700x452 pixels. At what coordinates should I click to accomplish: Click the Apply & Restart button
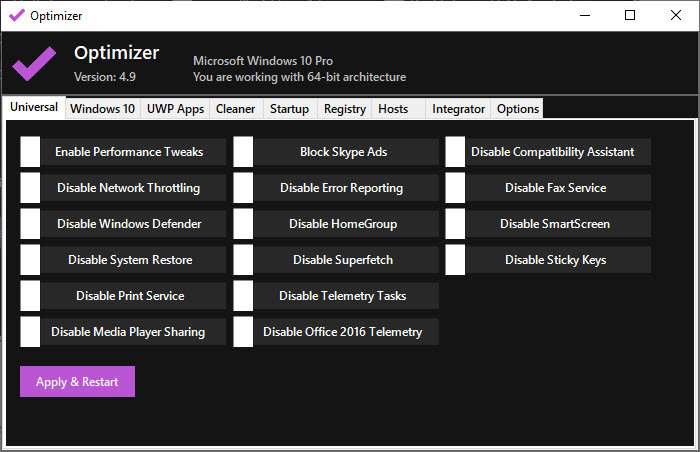pyautogui.click(x=77, y=382)
